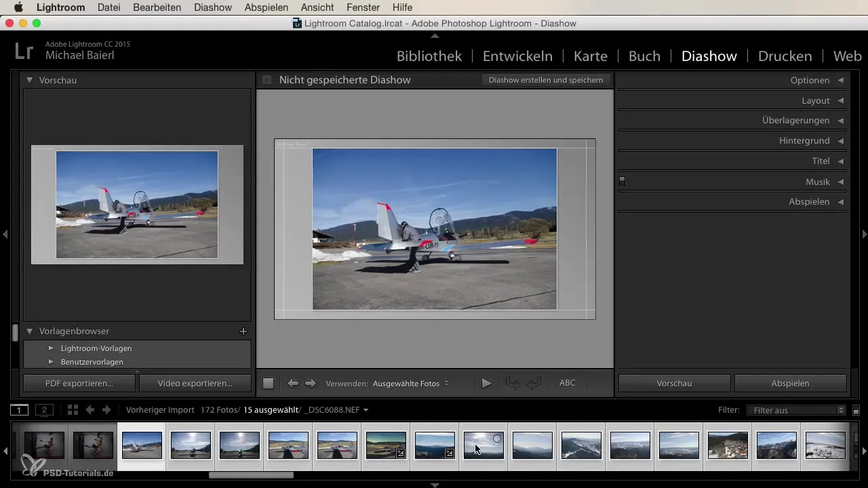Collapse the Vorlagenbrowser panel
The height and width of the screenshot is (488, 868).
coord(30,331)
